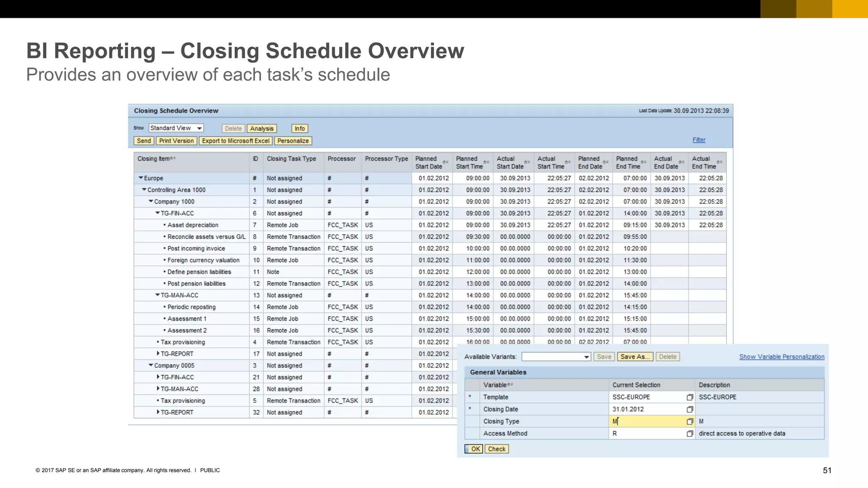Sort the Closing Item column
Image resolution: width=868 pixels, height=488 pixels.
pyautogui.click(x=173, y=158)
